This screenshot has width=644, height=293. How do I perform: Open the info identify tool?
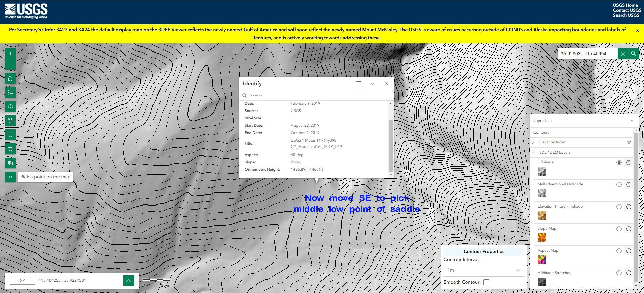[x=10, y=107]
